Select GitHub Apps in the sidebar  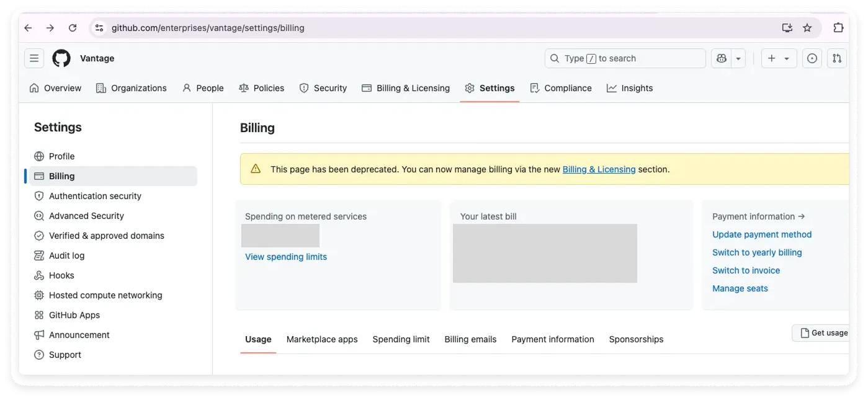pos(75,315)
